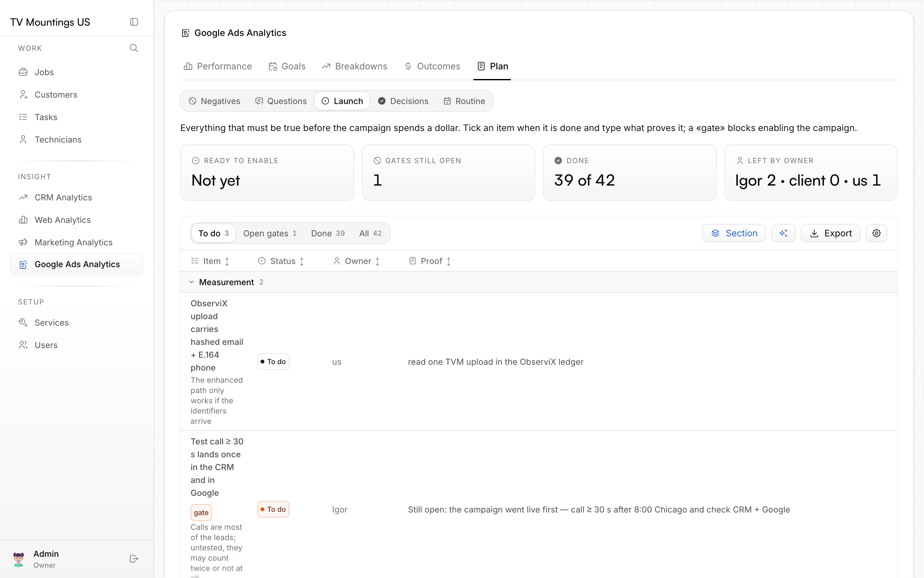The image size is (924, 578).
Task: Select the Decisions sub-tab
Action: pyautogui.click(x=403, y=101)
